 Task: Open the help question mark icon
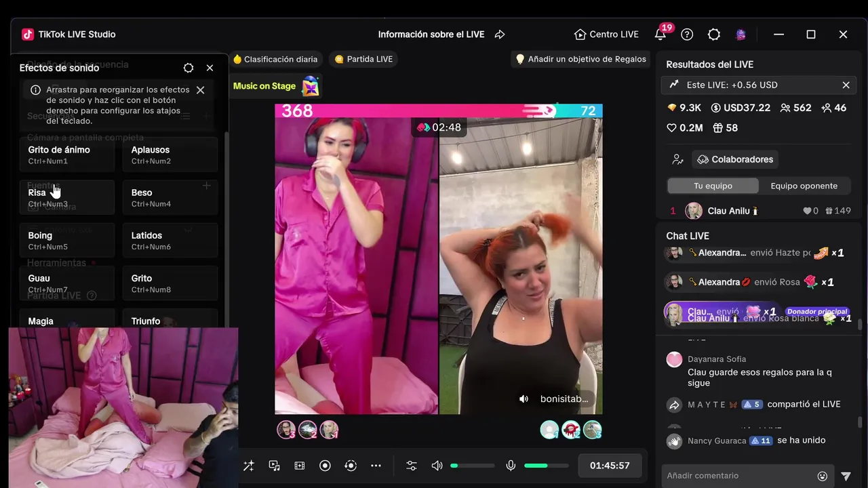tap(687, 35)
